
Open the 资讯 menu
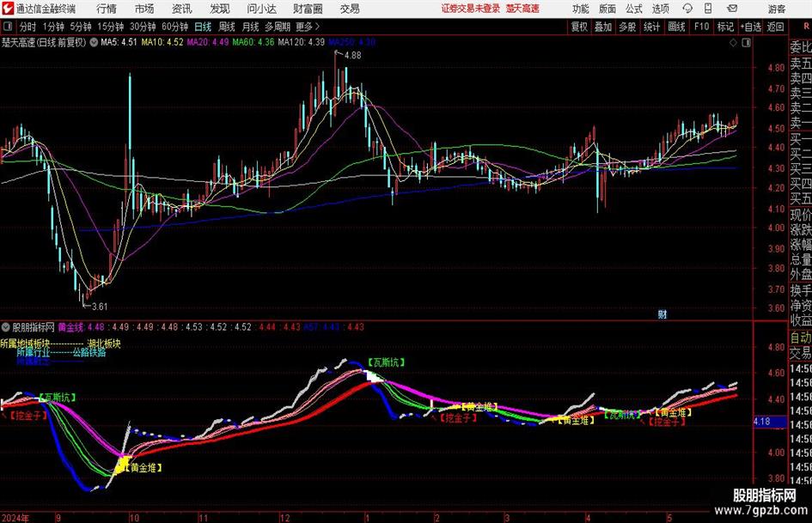pyautogui.click(x=182, y=9)
